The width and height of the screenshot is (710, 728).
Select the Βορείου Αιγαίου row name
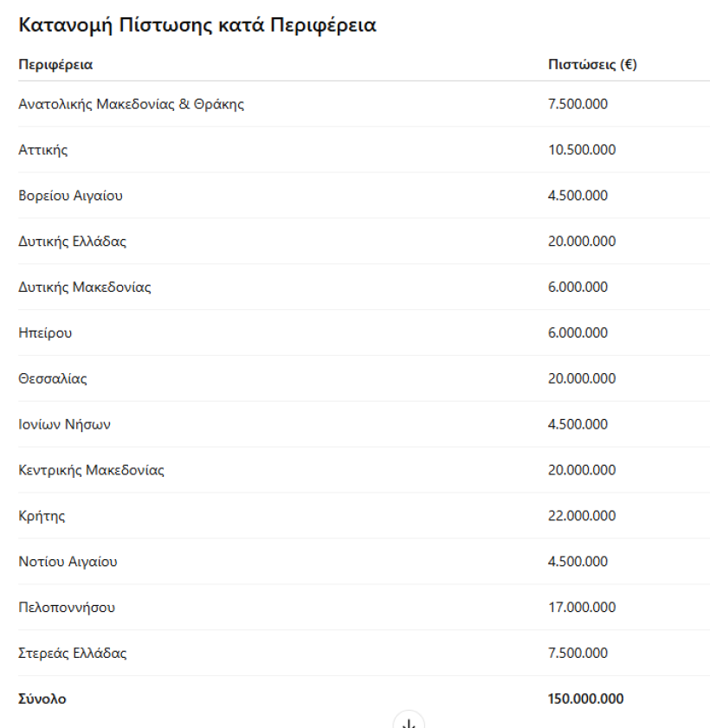[71, 196]
